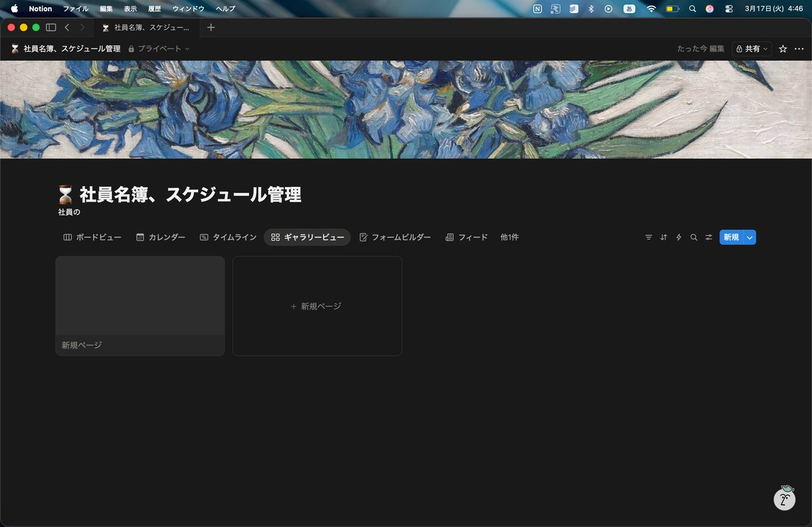Click the blue 新規 button
The image size is (812, 527).
(x=731, y=238)
